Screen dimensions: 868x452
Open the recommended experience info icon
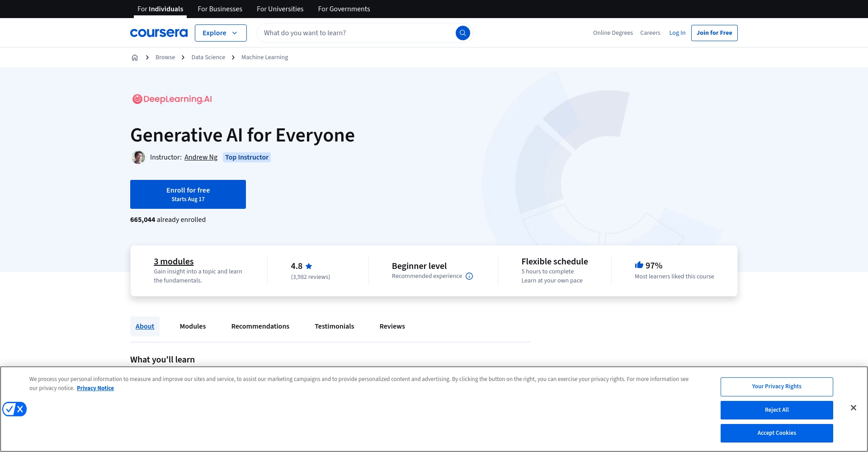click(469, 276)
